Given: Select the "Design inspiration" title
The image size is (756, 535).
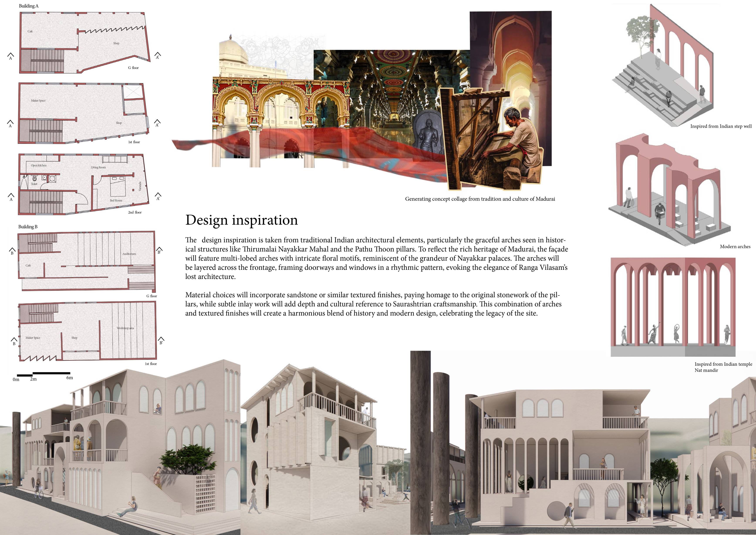Looking at the screenshot, I should coord(241,220).
